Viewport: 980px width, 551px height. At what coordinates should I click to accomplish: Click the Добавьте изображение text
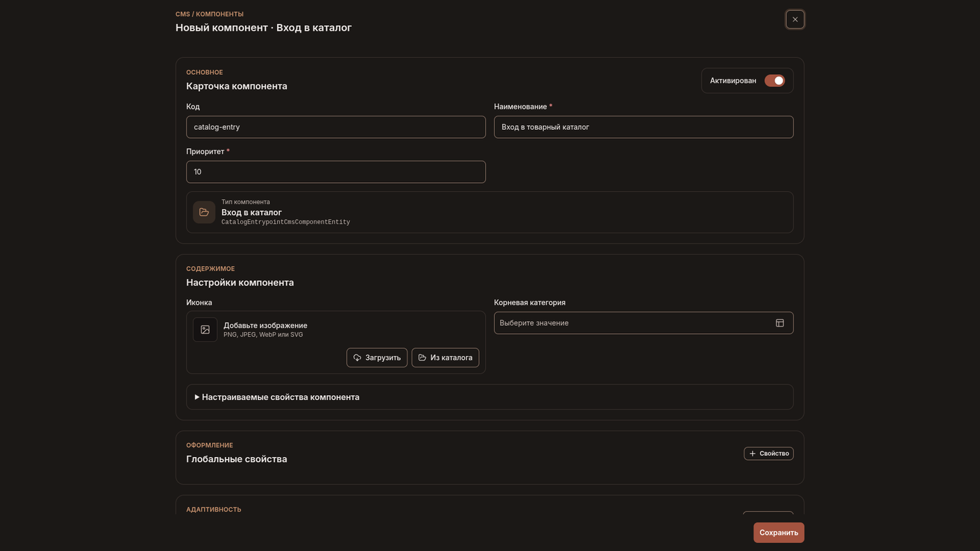coord(265,325)
